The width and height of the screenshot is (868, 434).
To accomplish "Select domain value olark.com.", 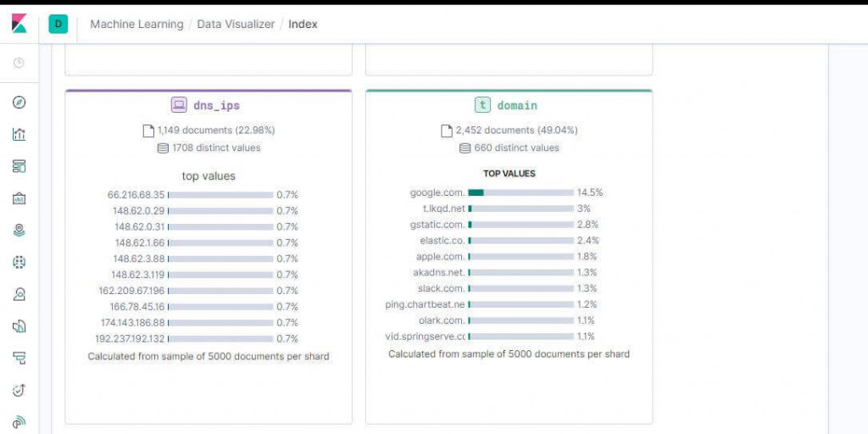I will pos(442,321).
